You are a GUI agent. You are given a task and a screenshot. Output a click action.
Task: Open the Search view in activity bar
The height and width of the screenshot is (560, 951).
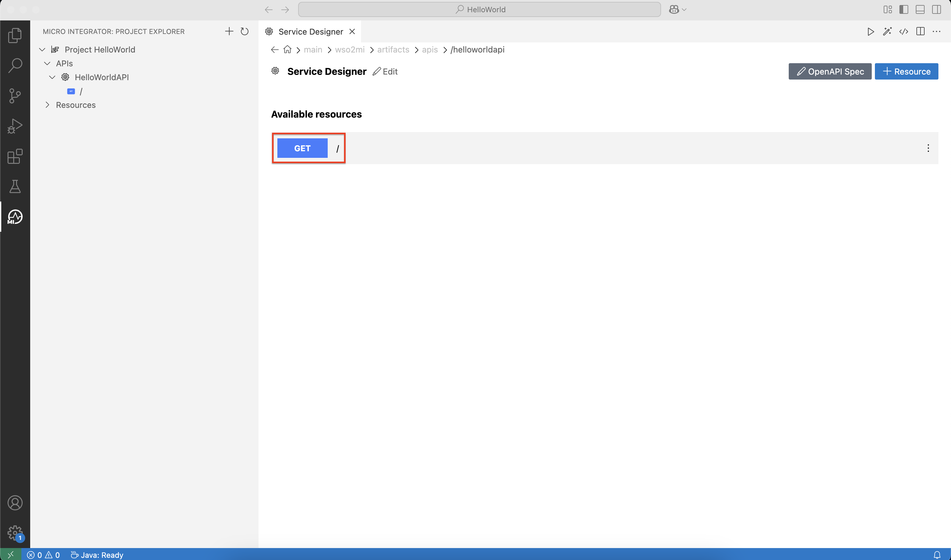(x=15, y=66)
